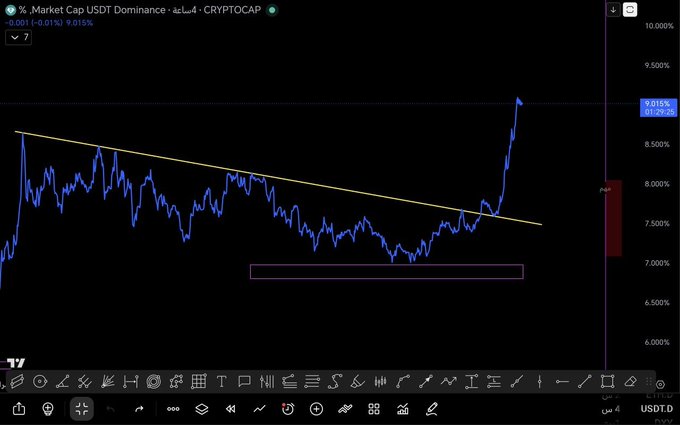
Task: Select the candlestick projection tool
Action: click(x=380, y=382)
